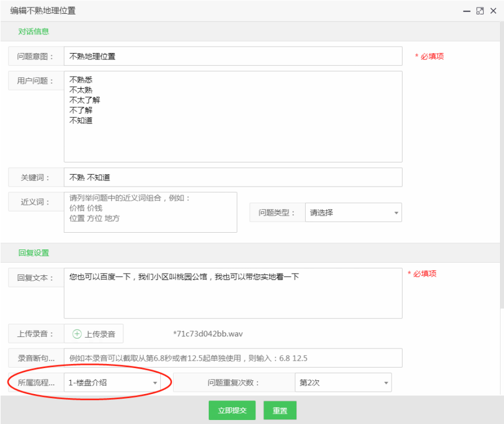The height and width of the screenshot is (424, 504).
Task: Submit the form with 立即提交
Action: (x=232, y=411)
